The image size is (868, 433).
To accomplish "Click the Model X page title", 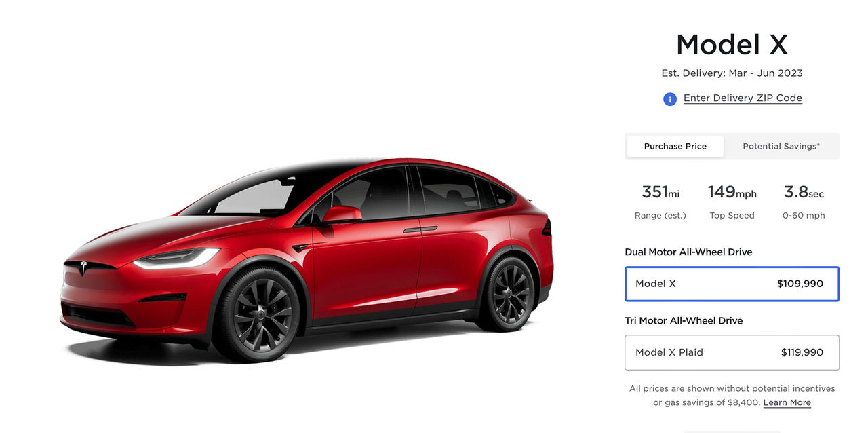I will (732, 45).
